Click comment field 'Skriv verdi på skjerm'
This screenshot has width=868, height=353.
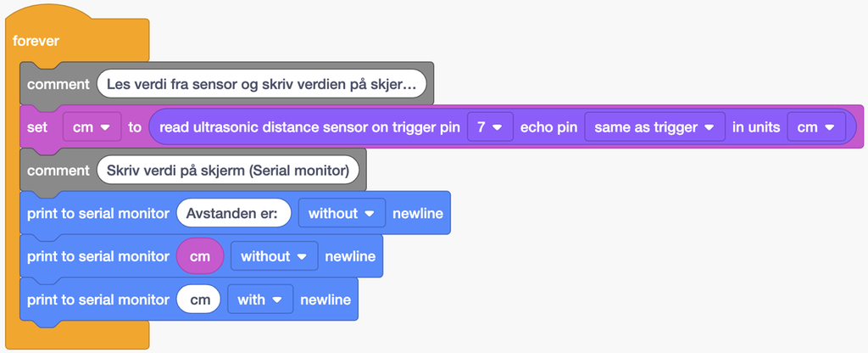[227, 171]
